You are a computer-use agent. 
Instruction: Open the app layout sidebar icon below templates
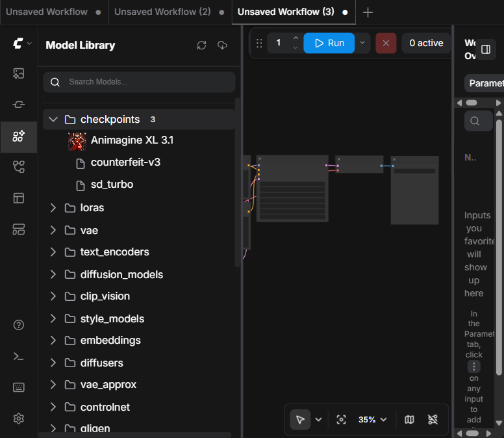click(x=19, y=229)
